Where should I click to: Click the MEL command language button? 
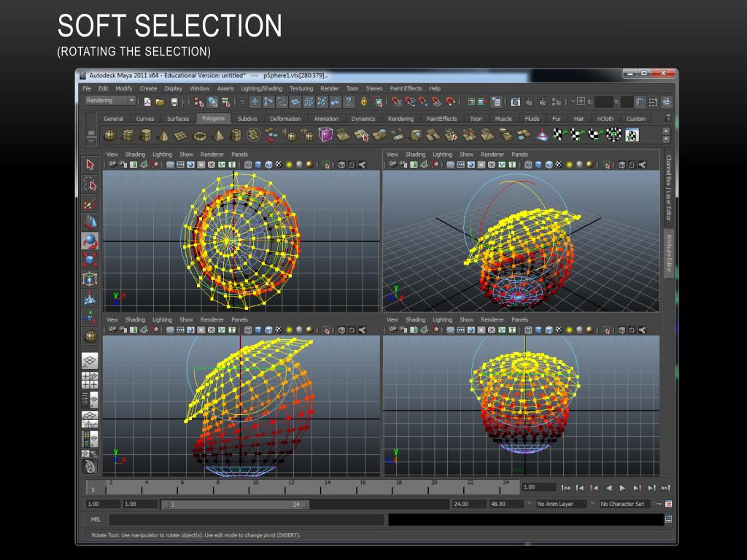coord(96,519)
